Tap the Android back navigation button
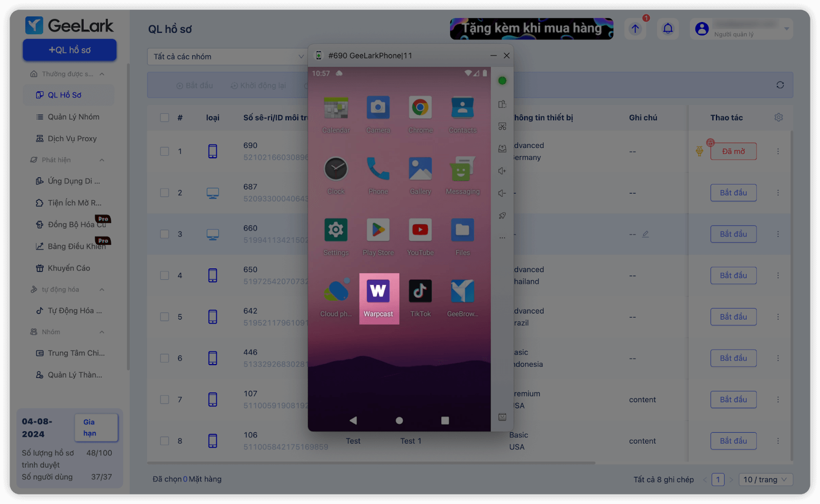Screen dimensions: 820x504 (x=353, y=421)
